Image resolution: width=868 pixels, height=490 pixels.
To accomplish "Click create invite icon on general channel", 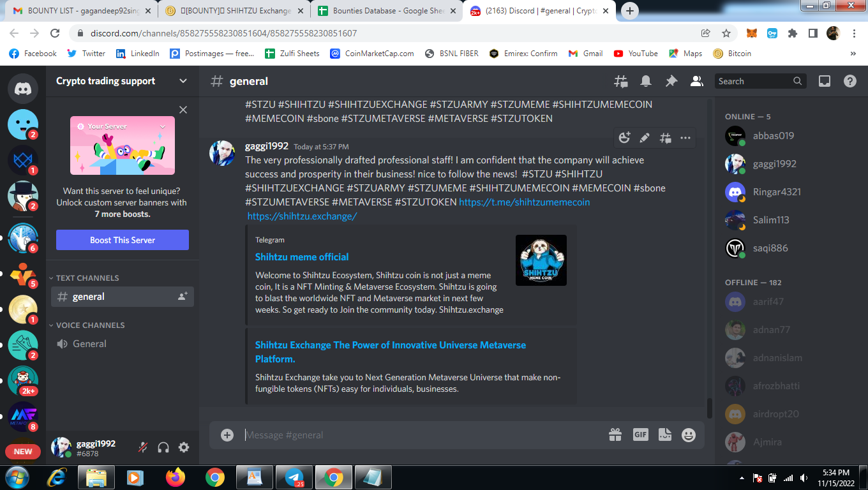I will click(x=183, y=297).
